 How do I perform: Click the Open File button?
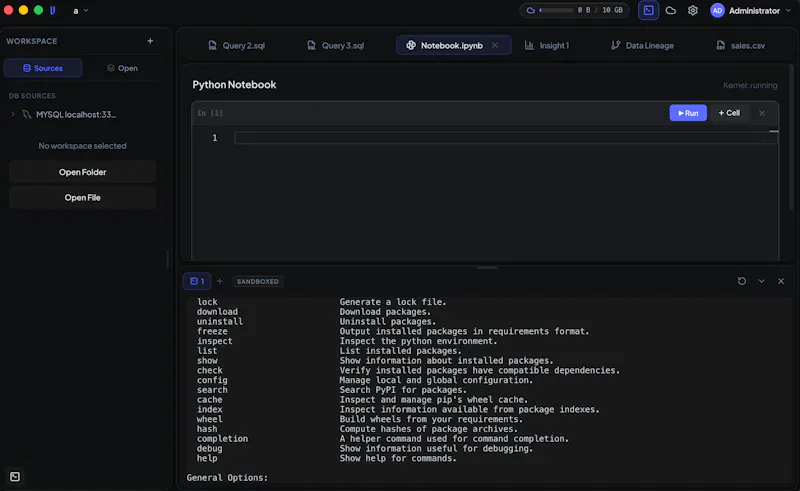(x=82, y=198)
